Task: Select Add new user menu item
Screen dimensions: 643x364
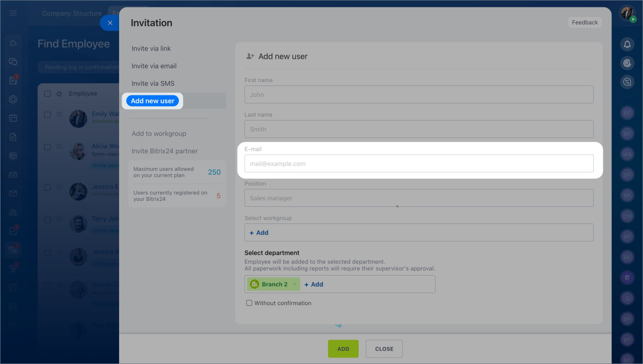Action: click(x=153, y=101)
